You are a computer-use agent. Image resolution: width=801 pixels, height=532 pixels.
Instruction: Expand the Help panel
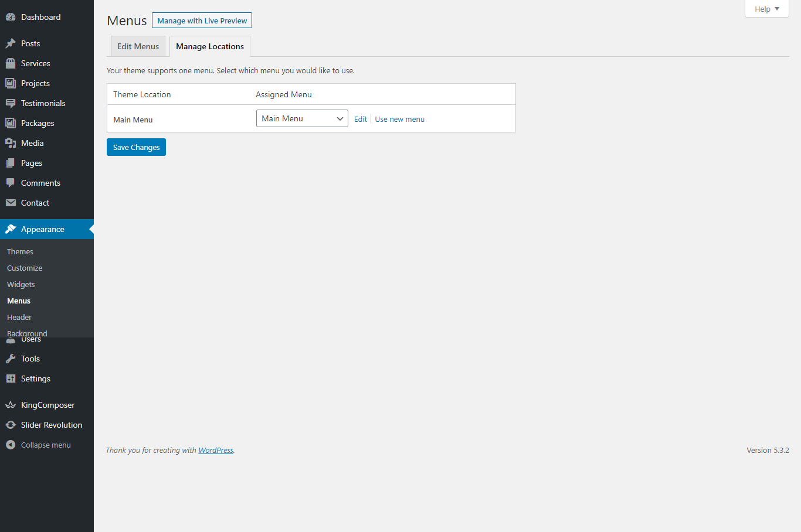coord(766,9)
